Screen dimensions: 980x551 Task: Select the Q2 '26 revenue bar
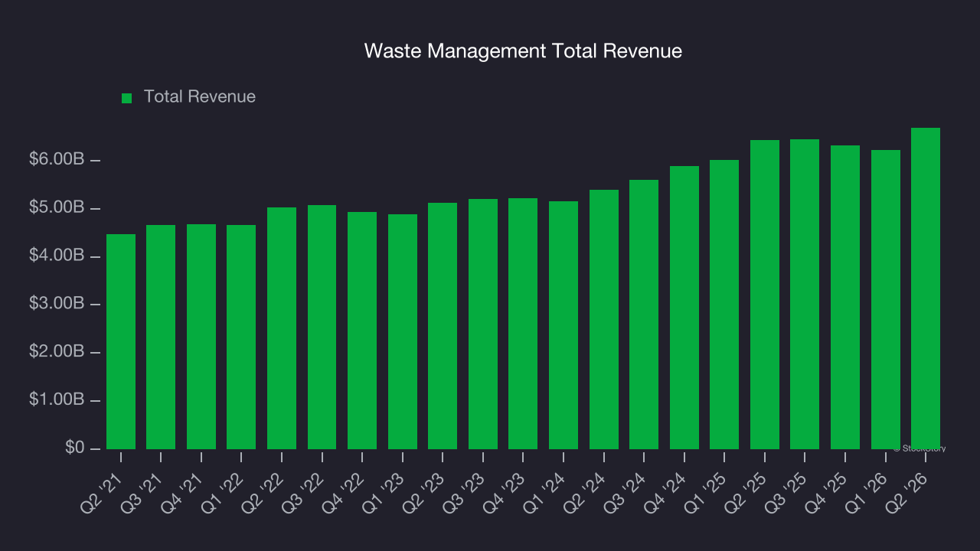[x=926, y=289]
